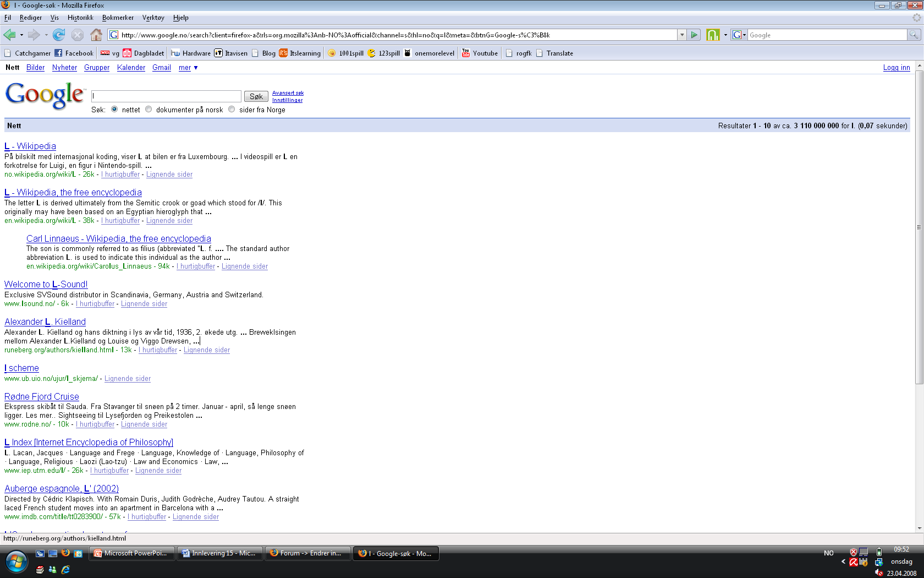The width and height of the screenshot is (924, 578).
Task: Click the page vertical scrollbar thumb
Action: 919,226
